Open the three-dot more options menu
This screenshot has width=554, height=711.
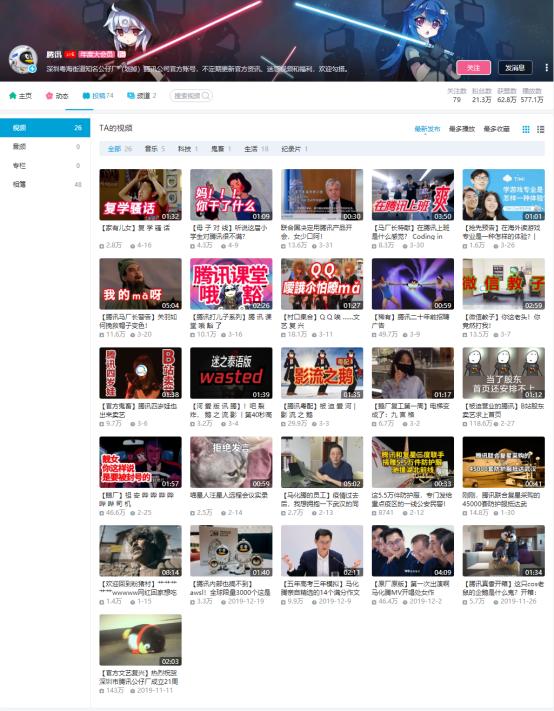click(x=546, y=68)
